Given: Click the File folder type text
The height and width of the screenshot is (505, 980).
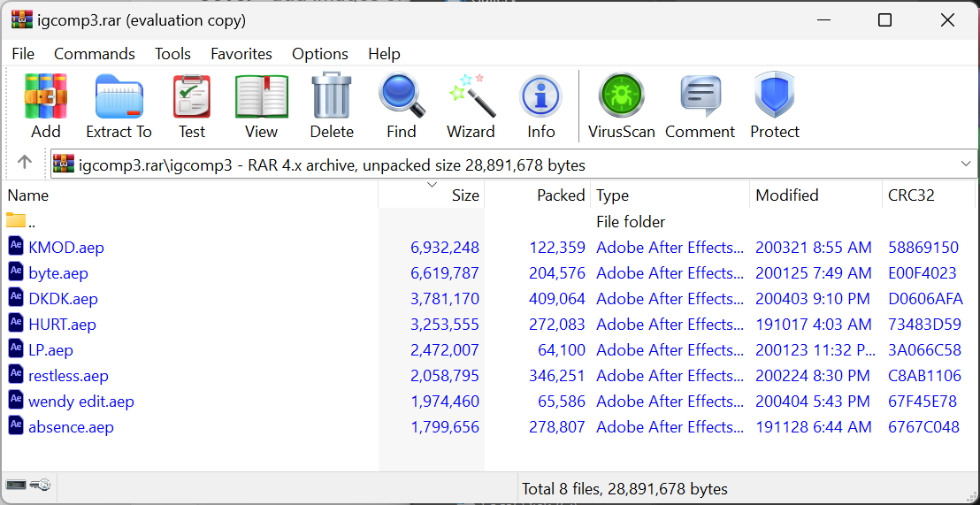Looking at the screenshot, I should [x=631, y=222].
